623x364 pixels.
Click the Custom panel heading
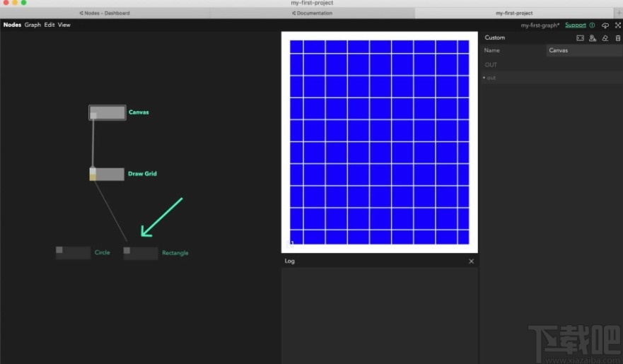click(x=495, y=37)
